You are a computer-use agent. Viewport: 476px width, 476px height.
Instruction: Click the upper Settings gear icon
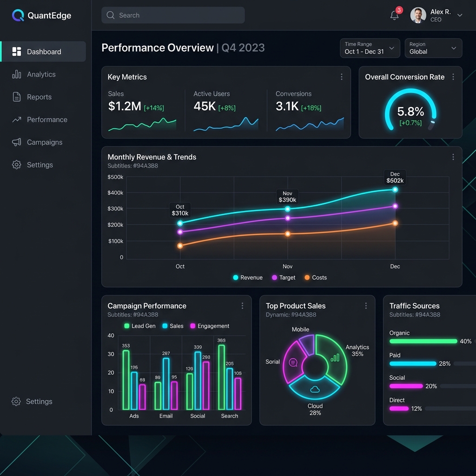[17, 165]
